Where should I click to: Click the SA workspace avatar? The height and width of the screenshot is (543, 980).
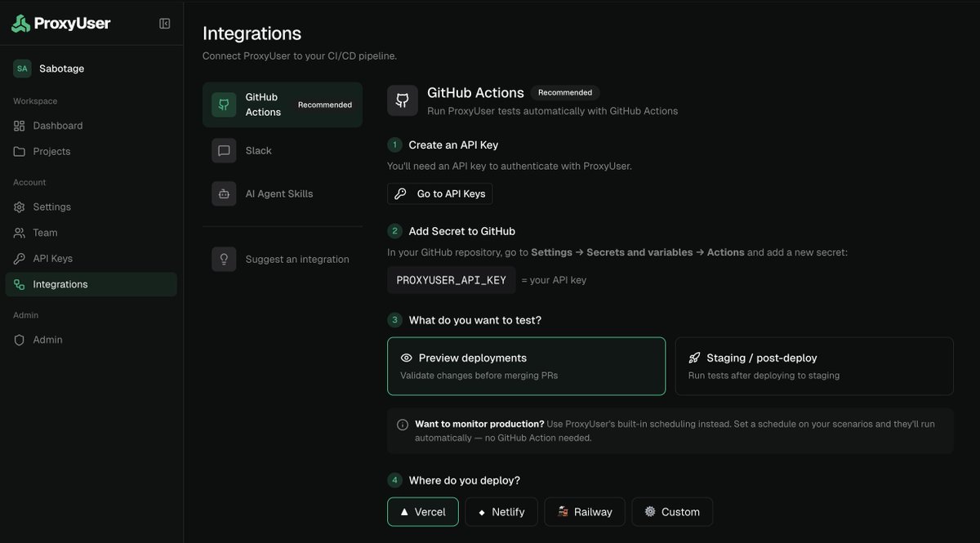[x=22, y=69]
